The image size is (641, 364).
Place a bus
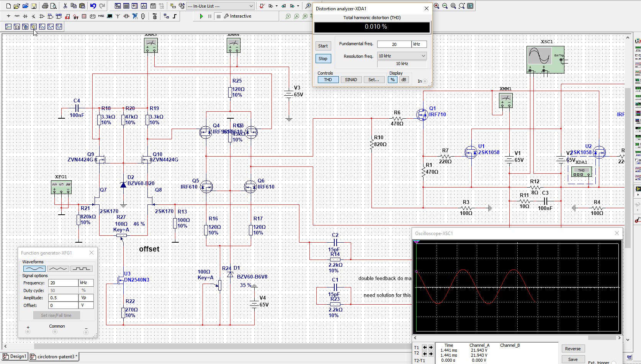(x=175, y=16)
